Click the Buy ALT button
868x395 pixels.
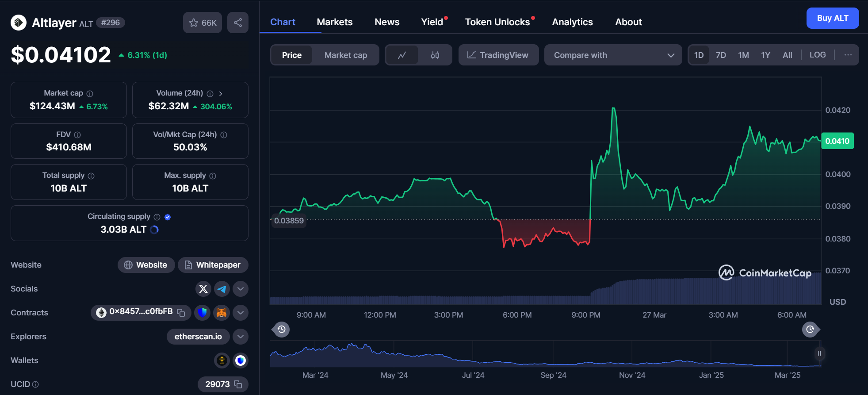pyautogui.click(x=832, y=18)
